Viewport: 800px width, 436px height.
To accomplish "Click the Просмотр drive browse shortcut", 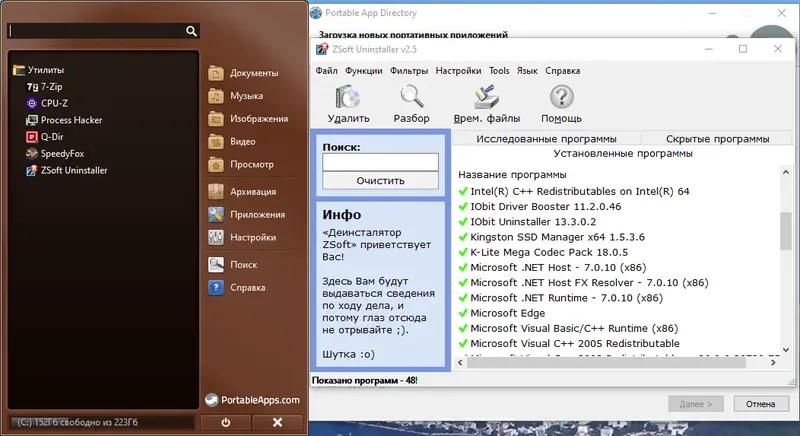I will click(x=241, y=165).
